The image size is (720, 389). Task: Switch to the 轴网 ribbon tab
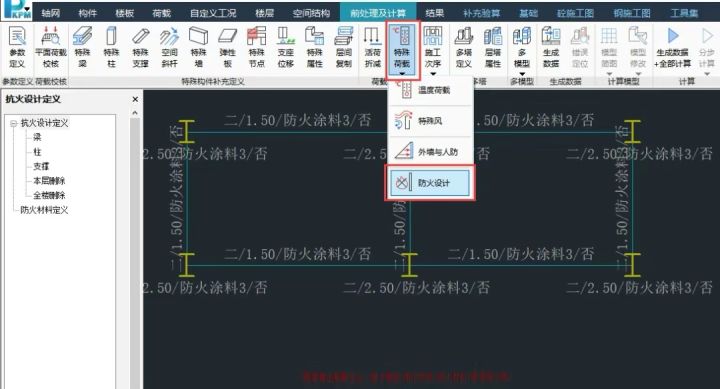[51, 13]
